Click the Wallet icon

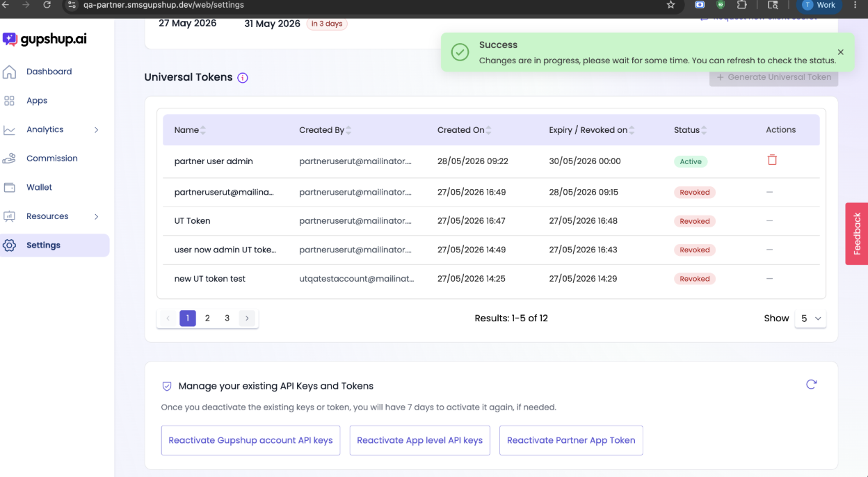pos(9,188)
